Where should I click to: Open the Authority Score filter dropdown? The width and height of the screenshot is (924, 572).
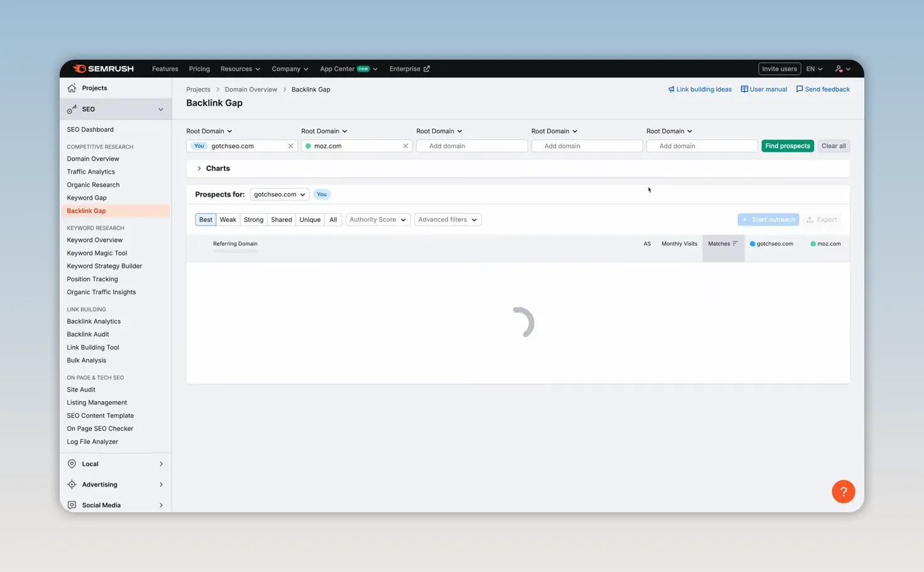378,220
